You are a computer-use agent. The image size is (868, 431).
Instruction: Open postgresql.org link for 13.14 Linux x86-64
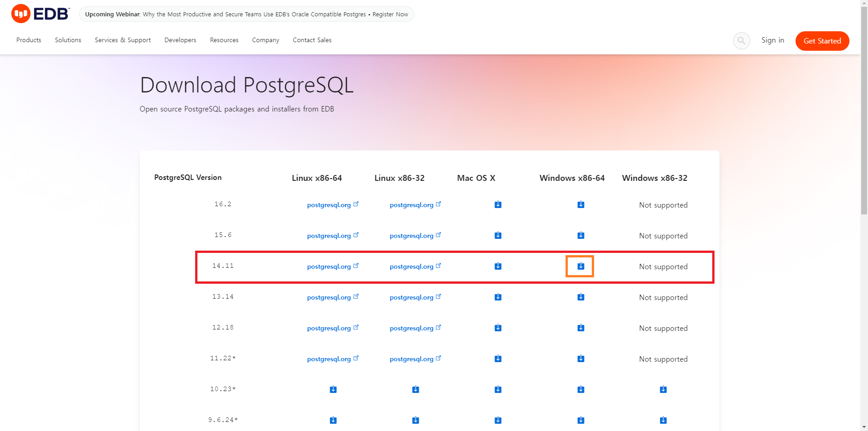[333, 297]
